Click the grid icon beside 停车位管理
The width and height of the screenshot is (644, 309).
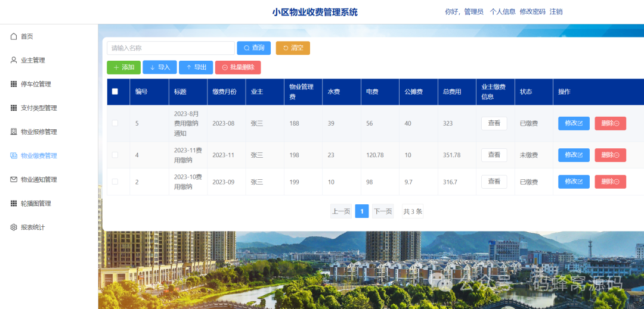(x=14, y=84)
